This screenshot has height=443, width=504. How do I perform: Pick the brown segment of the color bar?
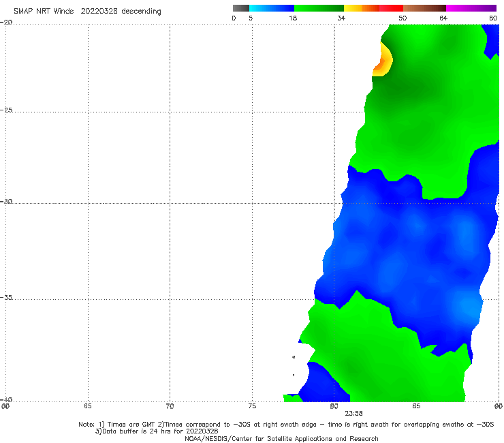coord(424,8)
